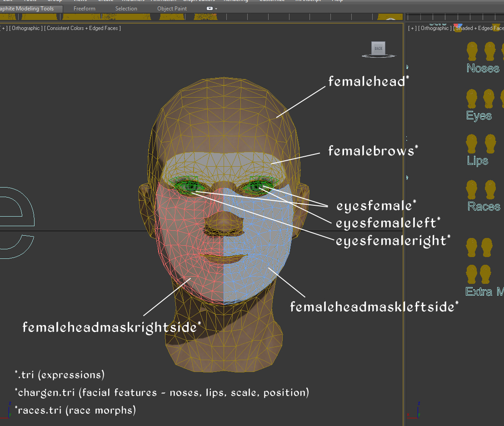The width and height of the screenshot is (504, 426).
Task: Select the second head above the Races label
Action: click(x=490, y=190)
